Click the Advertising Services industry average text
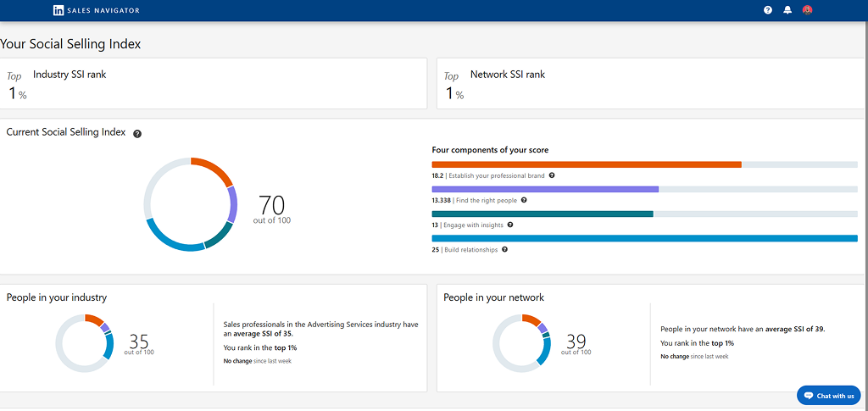Viewport: 868px width, 411px height. pyautogui.click(x=320, y=329)
